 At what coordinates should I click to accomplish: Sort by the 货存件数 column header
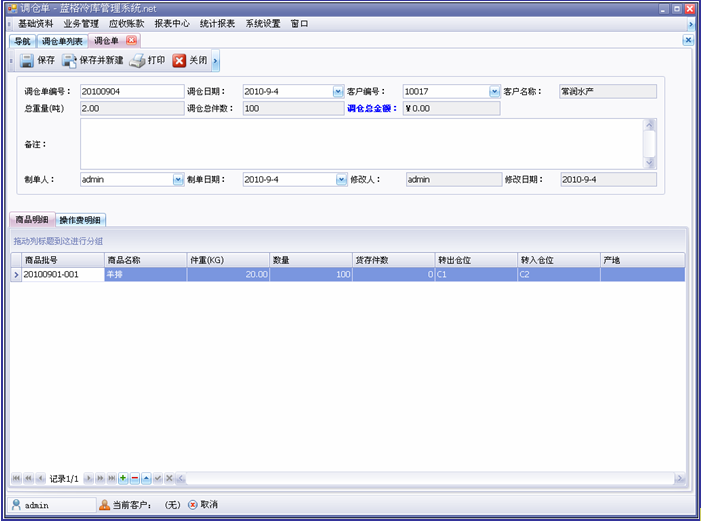[x=393, y=260]
